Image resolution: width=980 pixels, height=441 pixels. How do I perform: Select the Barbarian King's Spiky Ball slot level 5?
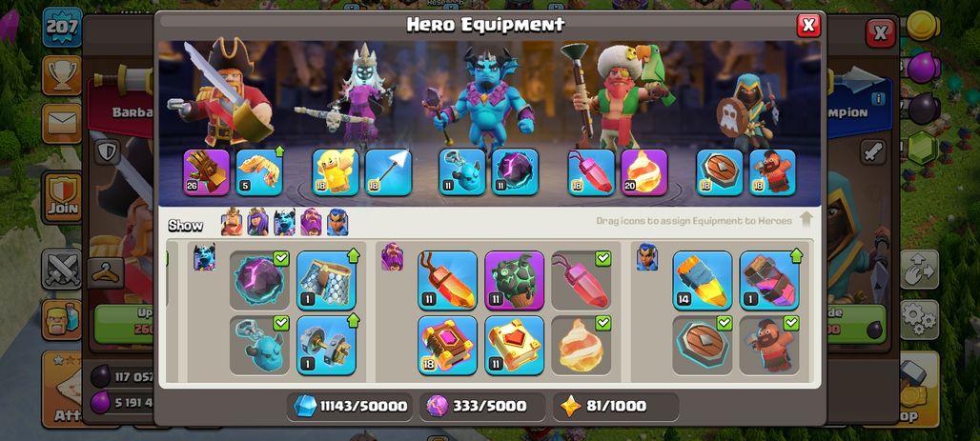[258, 171]
